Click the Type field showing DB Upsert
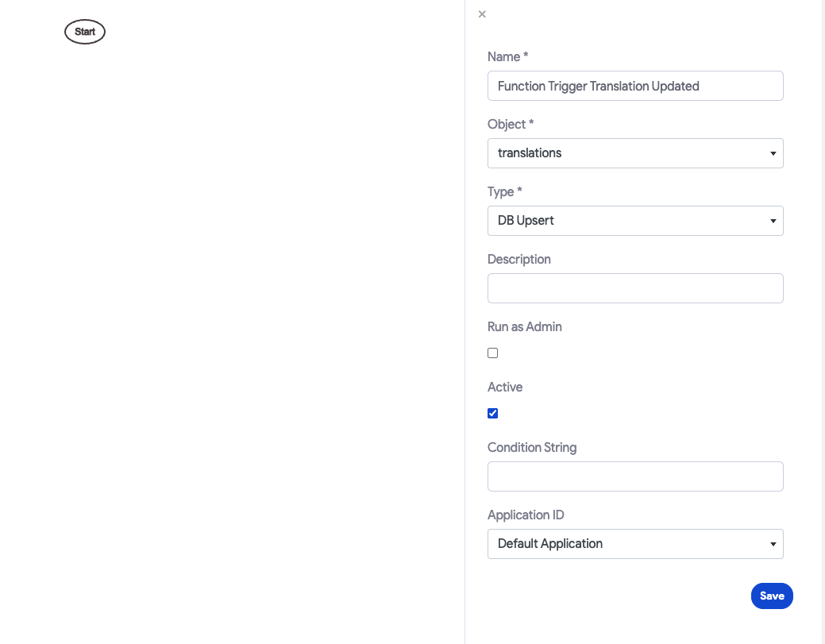This screenshot has height=644, width=825. [635, 221]
